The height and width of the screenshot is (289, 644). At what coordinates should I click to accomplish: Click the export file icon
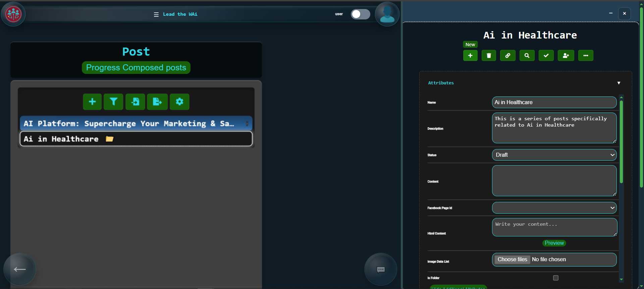[x=157, y=102]
